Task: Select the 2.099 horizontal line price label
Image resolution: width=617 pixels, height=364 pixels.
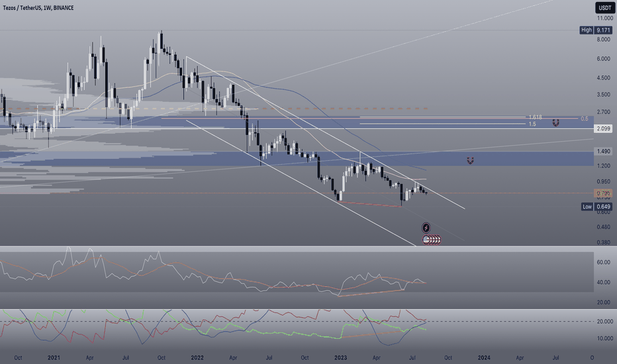Action: point(603,128)
